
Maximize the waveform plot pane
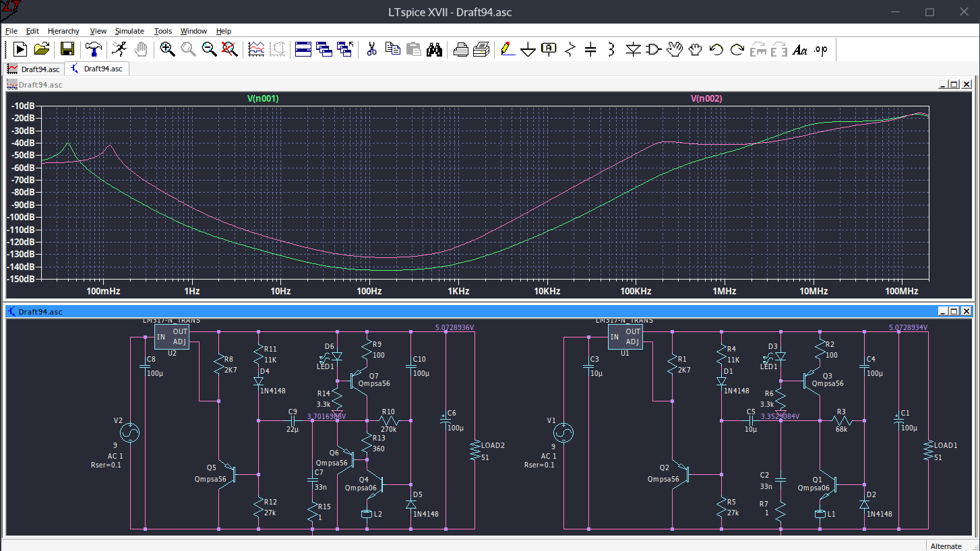coord(954,84)
